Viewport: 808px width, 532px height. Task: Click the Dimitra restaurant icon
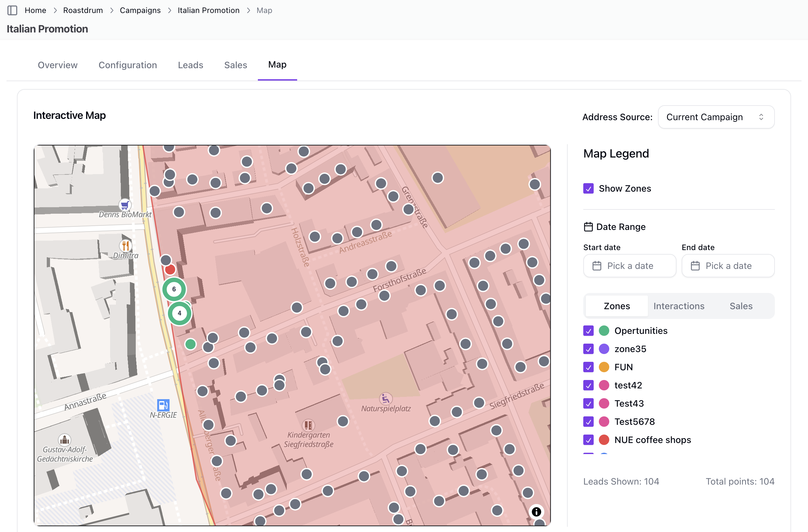point(126,246)
